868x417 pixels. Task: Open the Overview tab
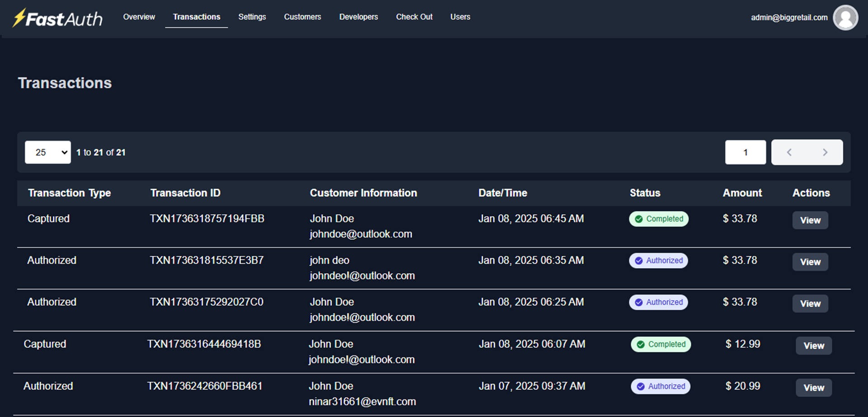pyautogui.click(x=139, y=17)
